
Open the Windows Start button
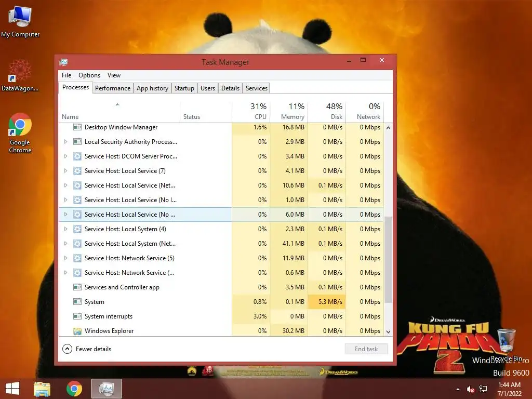12,389
